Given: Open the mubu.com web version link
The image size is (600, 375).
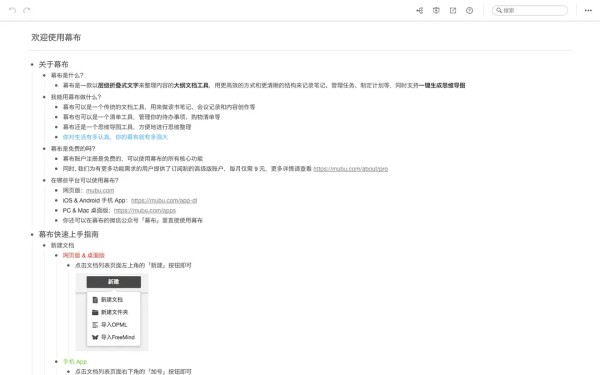Looking at the screenshot, I should pos(100,190).
